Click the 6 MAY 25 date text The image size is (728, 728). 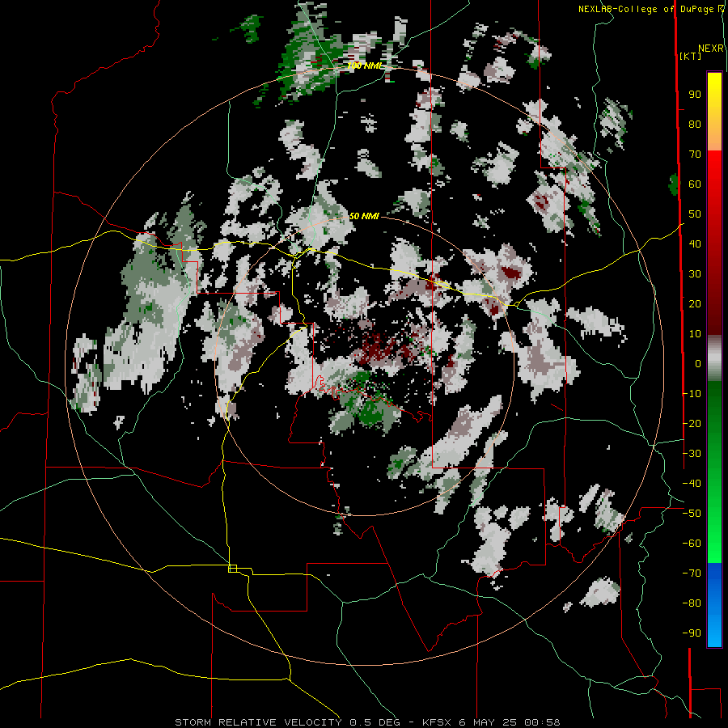click(488, 722)
